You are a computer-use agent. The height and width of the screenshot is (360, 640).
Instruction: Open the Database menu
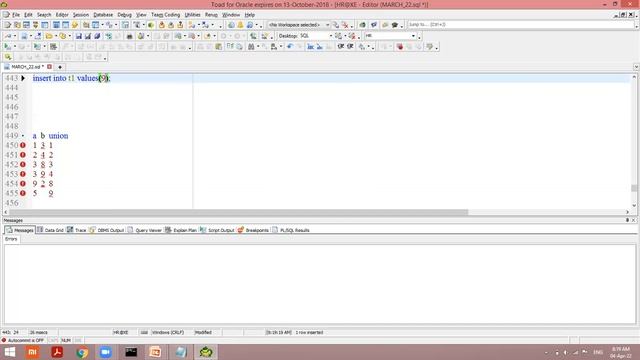pyautogui.click(x=103, y=15)
